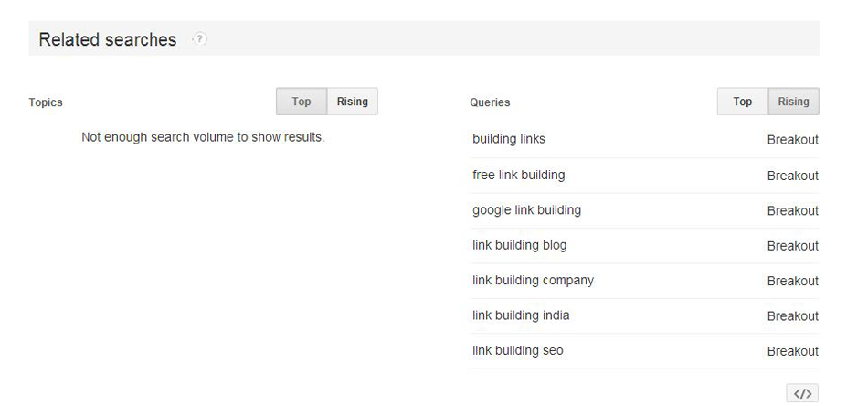Open the "link building india" query

point(521,315)
